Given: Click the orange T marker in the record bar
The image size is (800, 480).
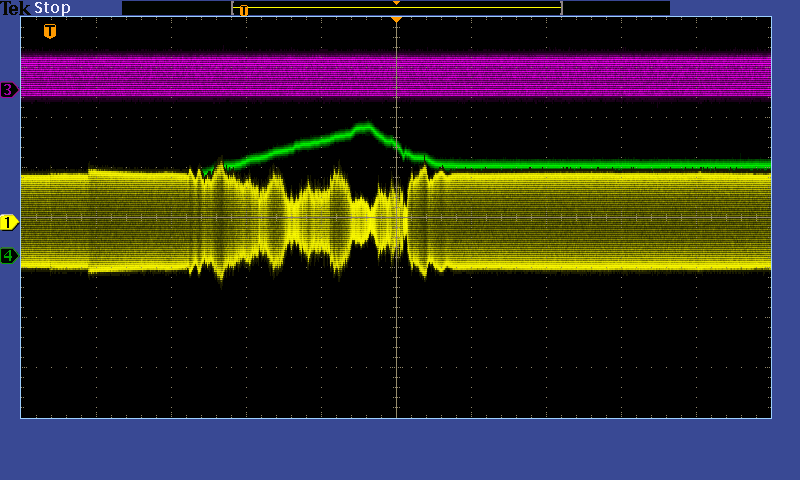Looking at the screenshot, I should pyautogui.click(x=243, y=10).
